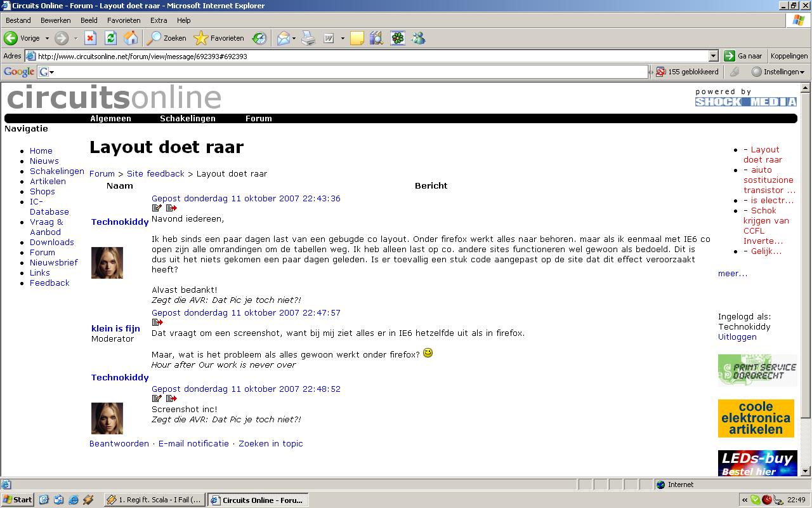Click the Windows Start button
812x508 pixels.
[18, 500]
